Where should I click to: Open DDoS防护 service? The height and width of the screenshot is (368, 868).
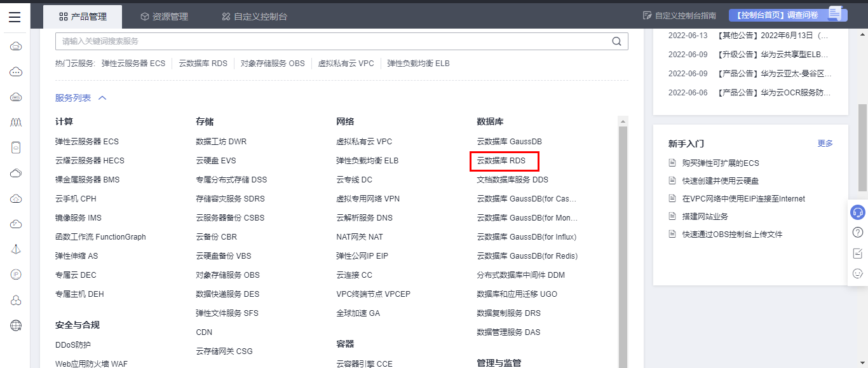point(73,344)
